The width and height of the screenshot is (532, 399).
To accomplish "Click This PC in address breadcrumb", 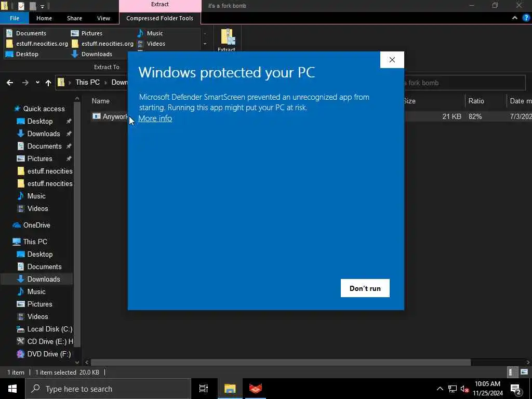I will pos(87,83).
